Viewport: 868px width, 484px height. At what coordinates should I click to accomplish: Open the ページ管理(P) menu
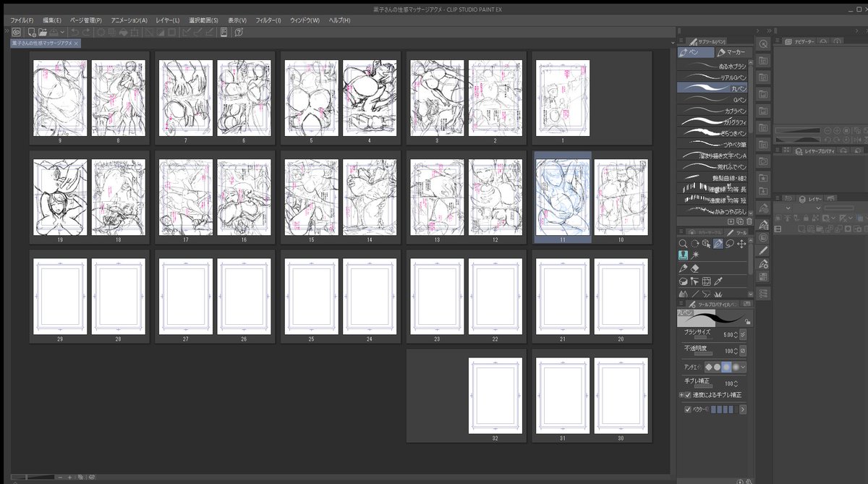(x=86, y=20)
